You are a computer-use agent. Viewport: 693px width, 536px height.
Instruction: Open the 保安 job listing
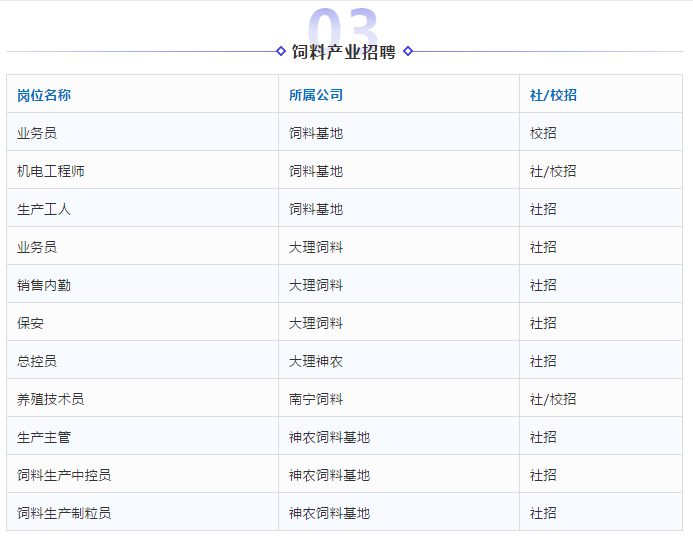point(31,323)
